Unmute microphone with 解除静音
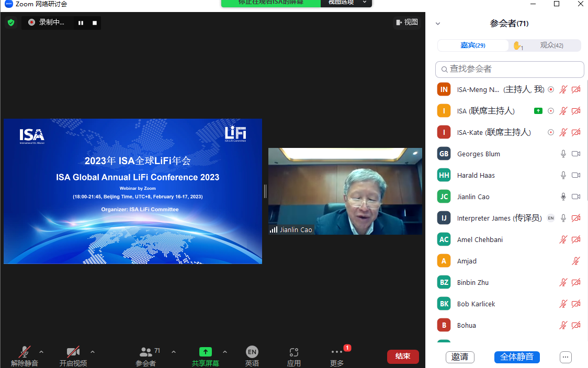The image size is (588, 368). [25, 352]
